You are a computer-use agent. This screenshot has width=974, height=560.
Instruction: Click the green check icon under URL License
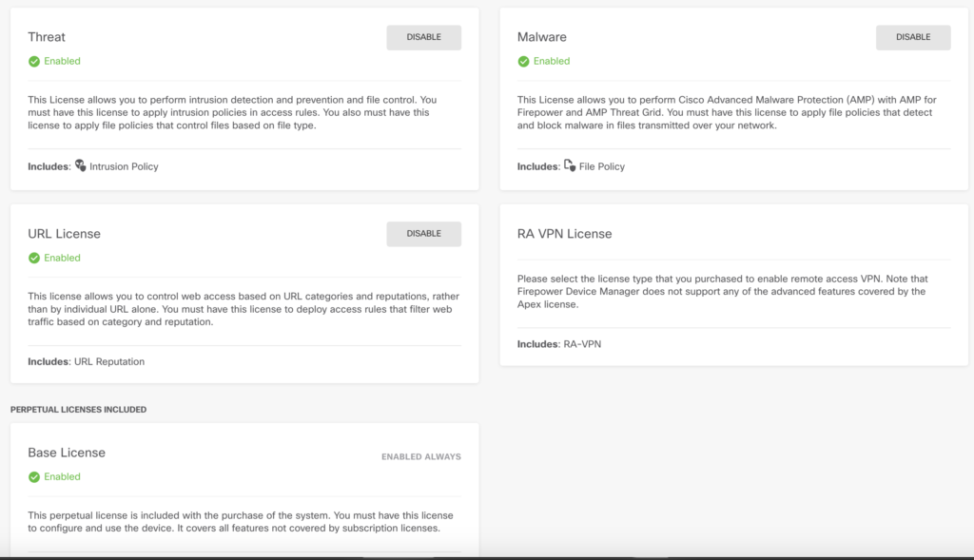pyautogui.click(x=34, y=258)
